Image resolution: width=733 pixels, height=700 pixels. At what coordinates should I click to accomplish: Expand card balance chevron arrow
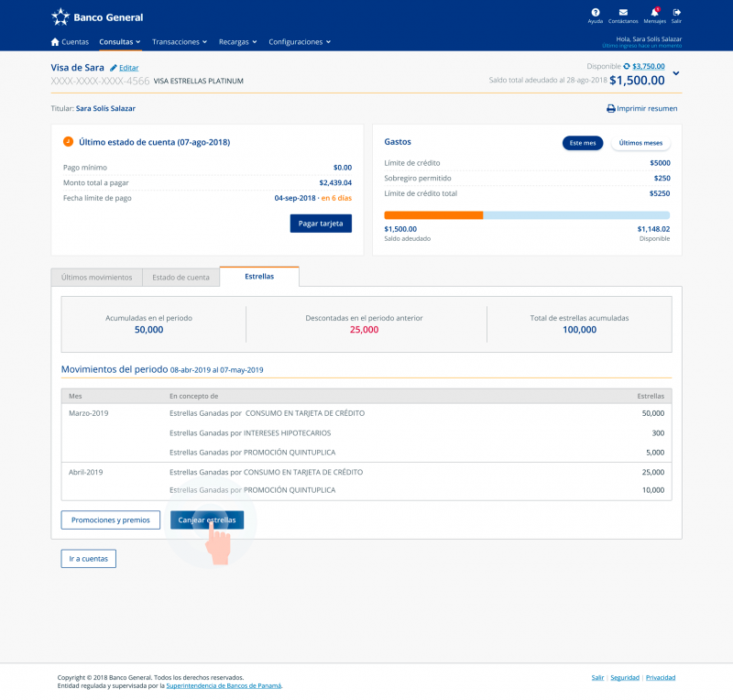(x=676, y=74)
